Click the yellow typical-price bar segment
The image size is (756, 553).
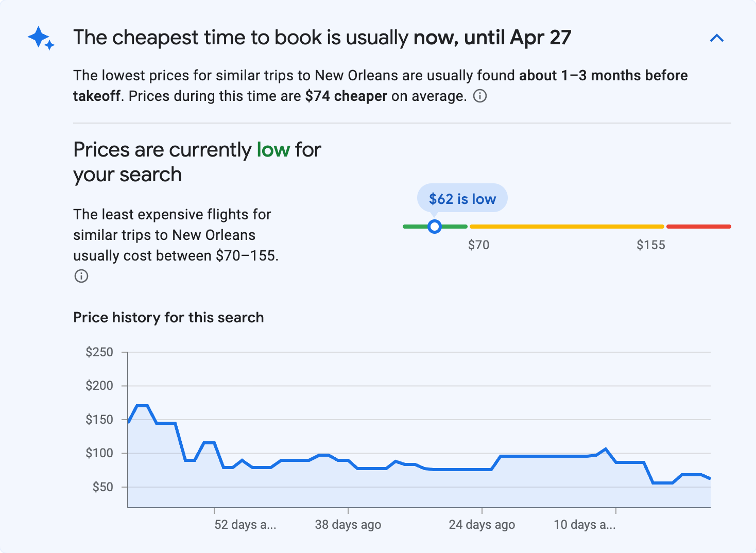[x=566, y=226]
